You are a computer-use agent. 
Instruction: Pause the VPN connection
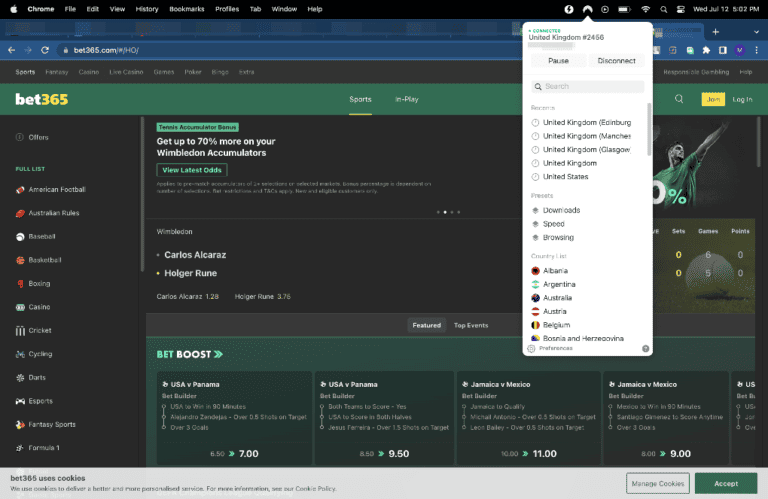[x=558, y=61]
